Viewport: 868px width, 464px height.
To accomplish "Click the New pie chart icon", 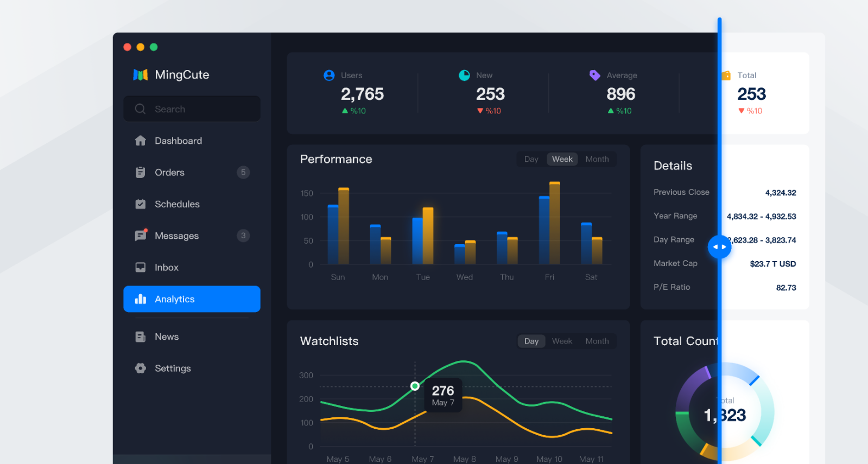I will (x=464, y=75).
